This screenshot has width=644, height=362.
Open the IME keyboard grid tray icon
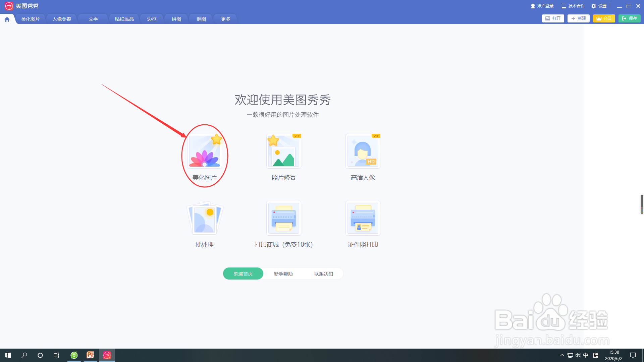[x=596, y=355]
